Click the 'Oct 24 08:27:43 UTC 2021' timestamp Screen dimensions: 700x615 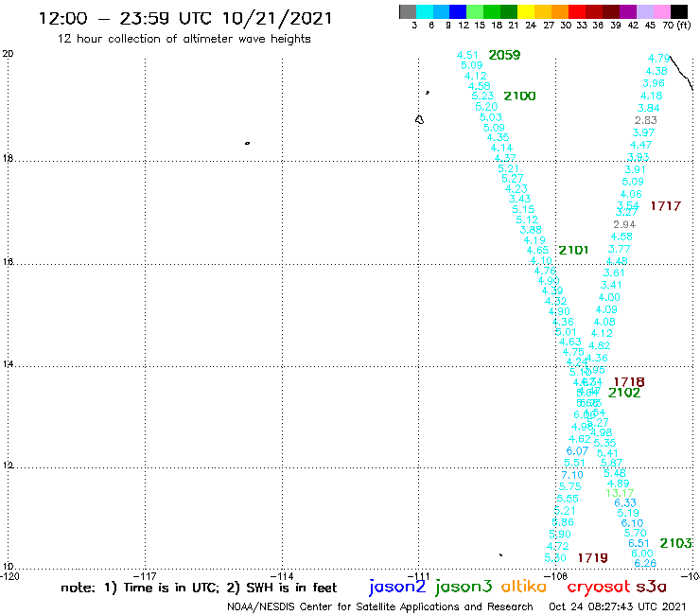point(617,606)
